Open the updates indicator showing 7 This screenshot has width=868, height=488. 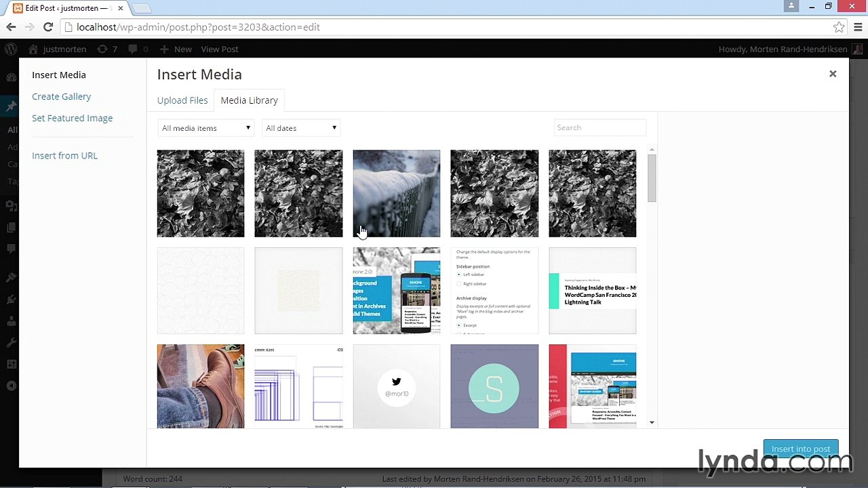point(107,49)
